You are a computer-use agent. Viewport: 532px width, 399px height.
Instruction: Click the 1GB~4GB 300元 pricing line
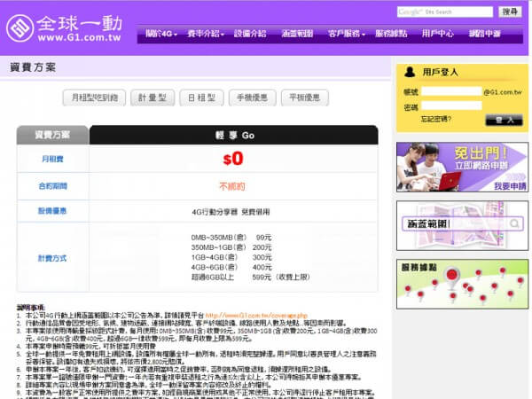click(x=231, y=257)
